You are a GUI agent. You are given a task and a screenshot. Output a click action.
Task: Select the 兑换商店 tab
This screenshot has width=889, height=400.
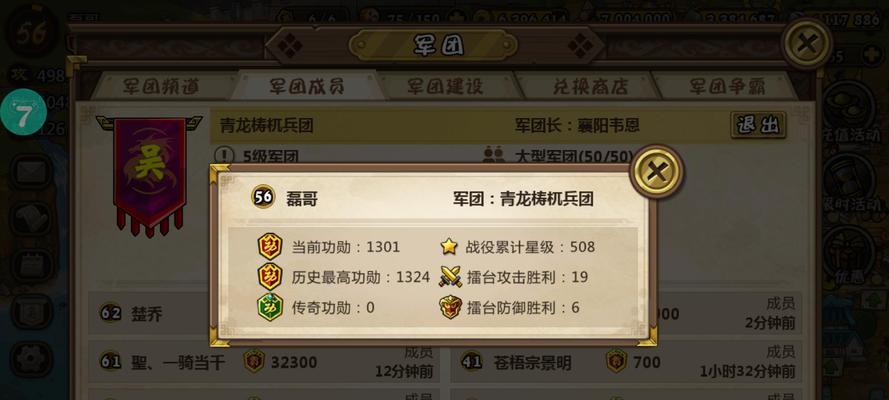coord(590,87)
